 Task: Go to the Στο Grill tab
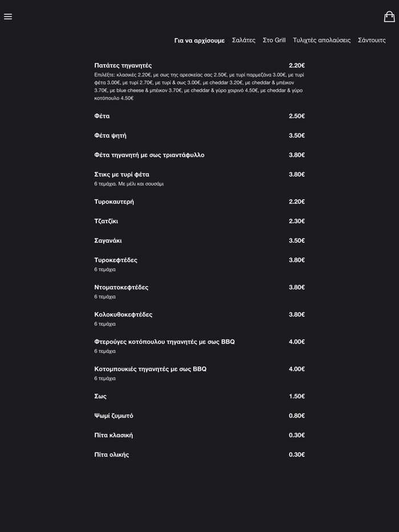pyautogui.click(x=274, y=40)
